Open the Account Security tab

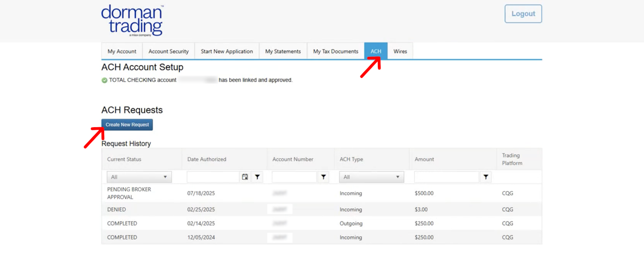pos(169,51)
